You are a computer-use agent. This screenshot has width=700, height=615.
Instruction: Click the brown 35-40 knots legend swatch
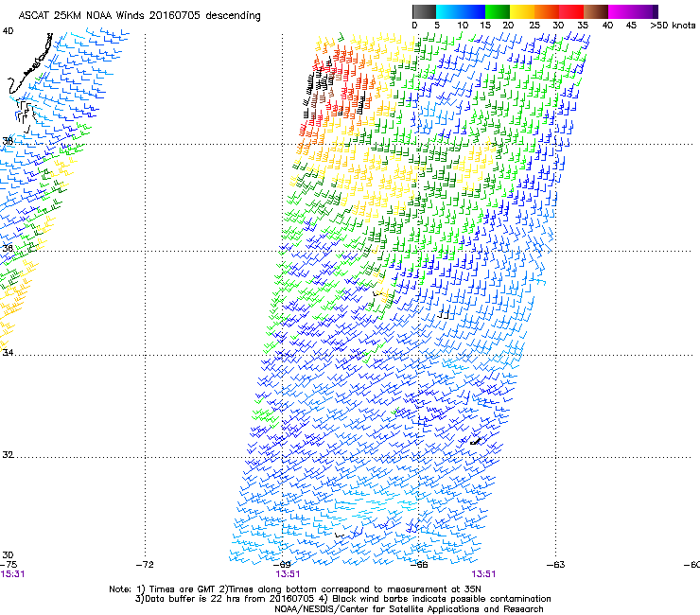coord(596,11)
